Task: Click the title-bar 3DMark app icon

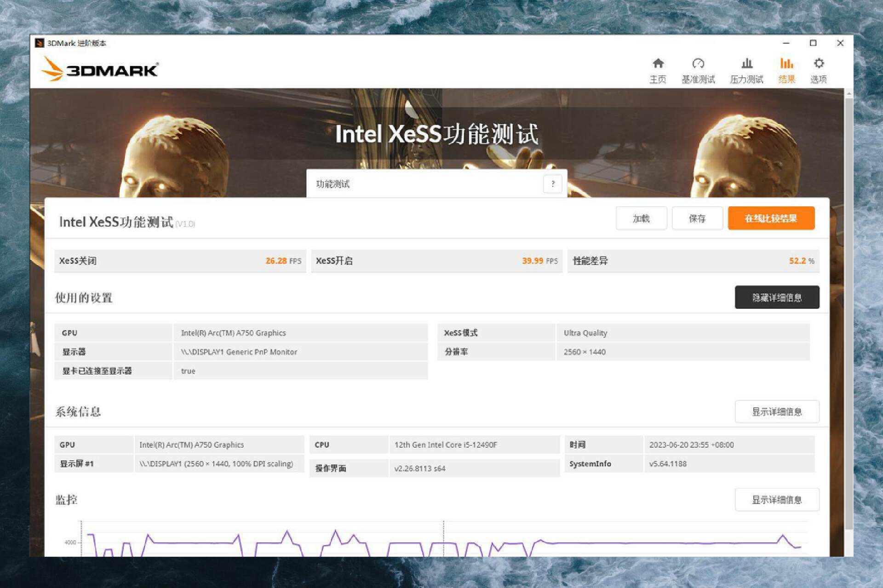Action: click(x=40, y=43)
